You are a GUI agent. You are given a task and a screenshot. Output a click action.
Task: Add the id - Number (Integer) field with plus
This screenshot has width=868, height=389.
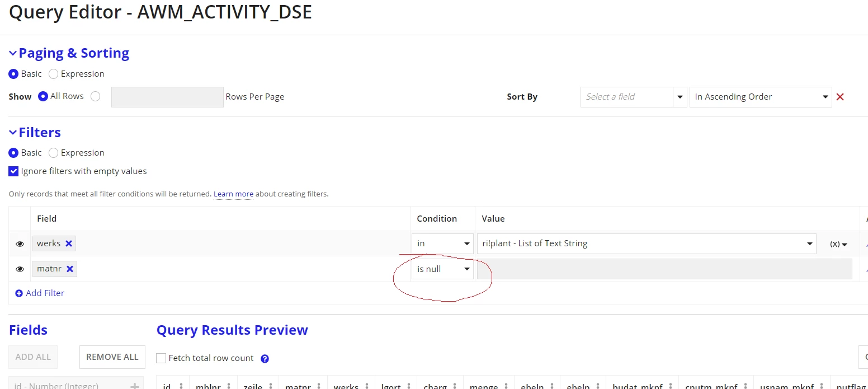click(x=135, y=386)
